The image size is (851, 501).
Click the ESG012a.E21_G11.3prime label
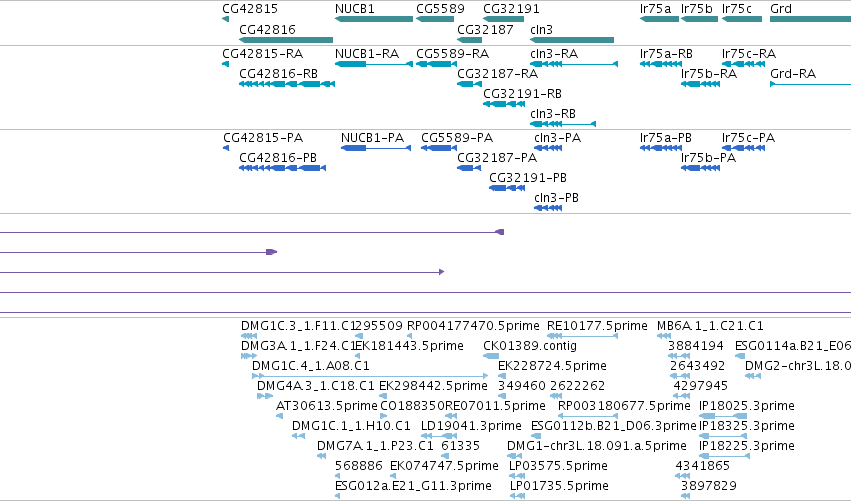[414, 486]
